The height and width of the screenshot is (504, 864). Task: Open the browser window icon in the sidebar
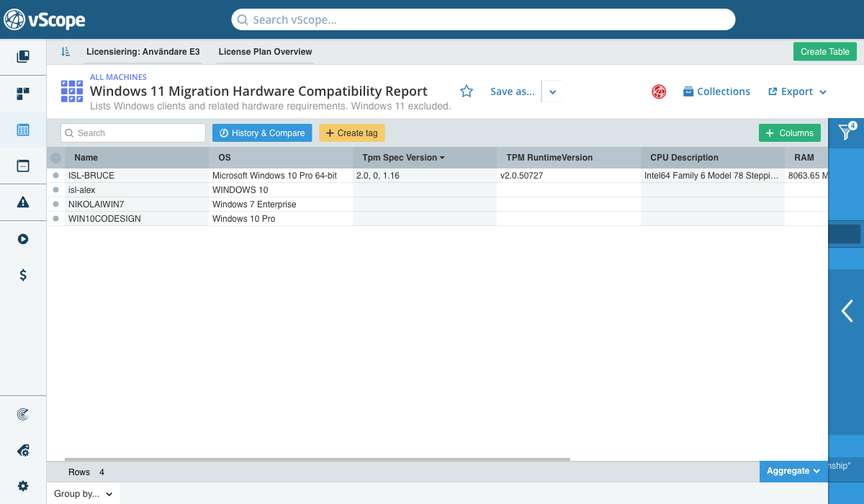pyautogui.click(x=23, y=166)
